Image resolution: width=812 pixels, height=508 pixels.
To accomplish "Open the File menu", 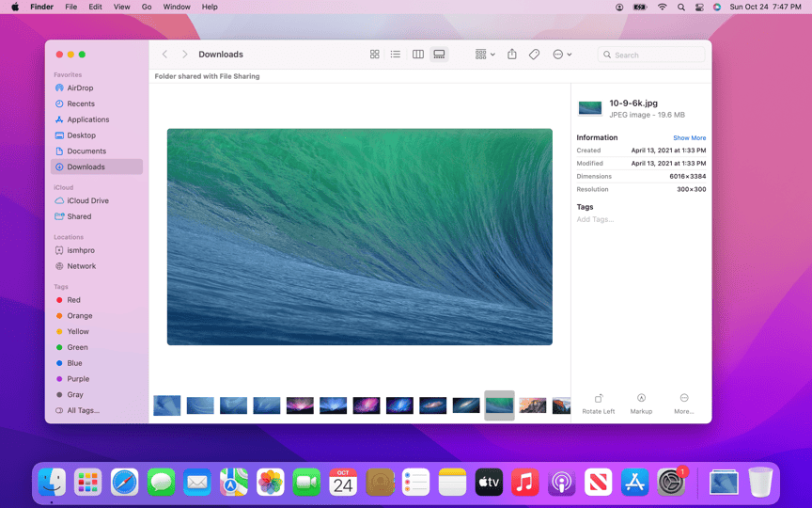I will coord(70,7).
